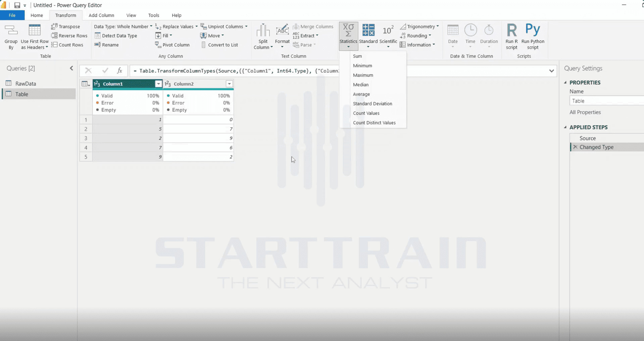Viewport: 644px width, 341px height.
Task: Cancel formula edit with X icon
Action: point(88,70)
